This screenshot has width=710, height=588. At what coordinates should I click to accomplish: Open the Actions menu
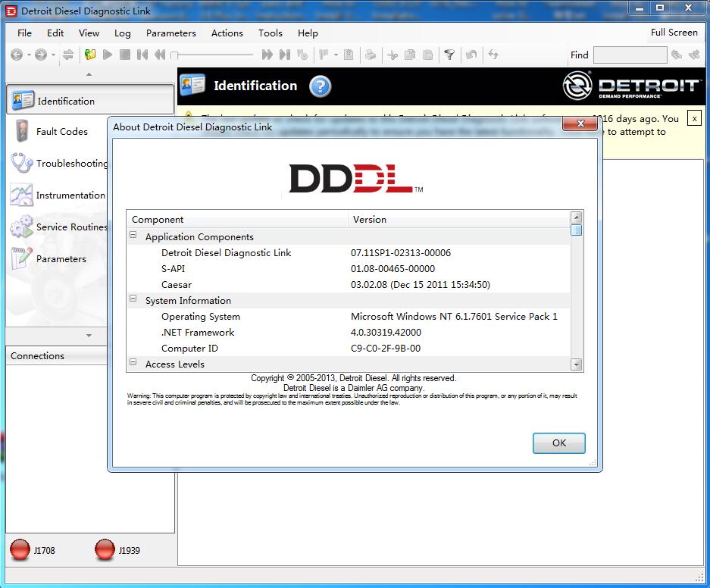point(227,33)
